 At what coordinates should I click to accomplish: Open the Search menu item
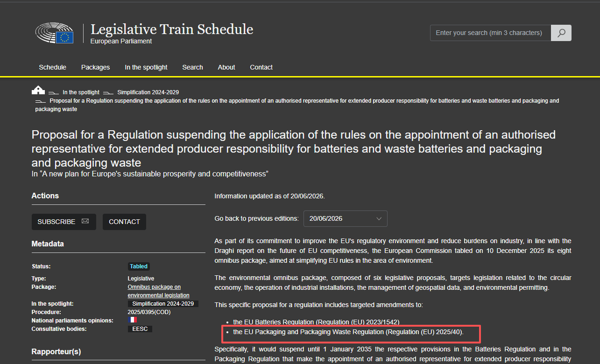pyautogui.click(x=192, y=67)
